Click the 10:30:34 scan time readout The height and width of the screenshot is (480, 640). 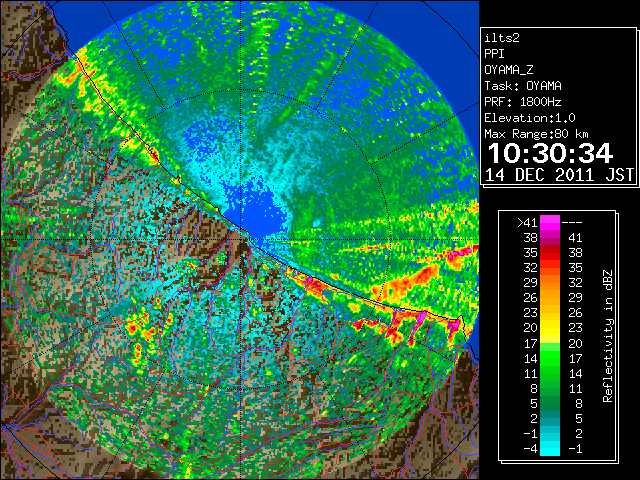click(x=550, y=153)
